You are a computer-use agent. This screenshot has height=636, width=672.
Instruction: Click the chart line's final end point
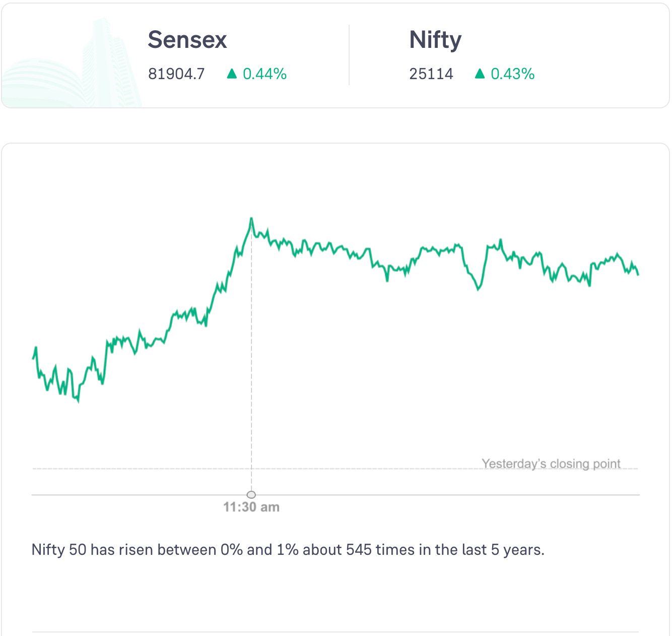[x=638, y=274]
